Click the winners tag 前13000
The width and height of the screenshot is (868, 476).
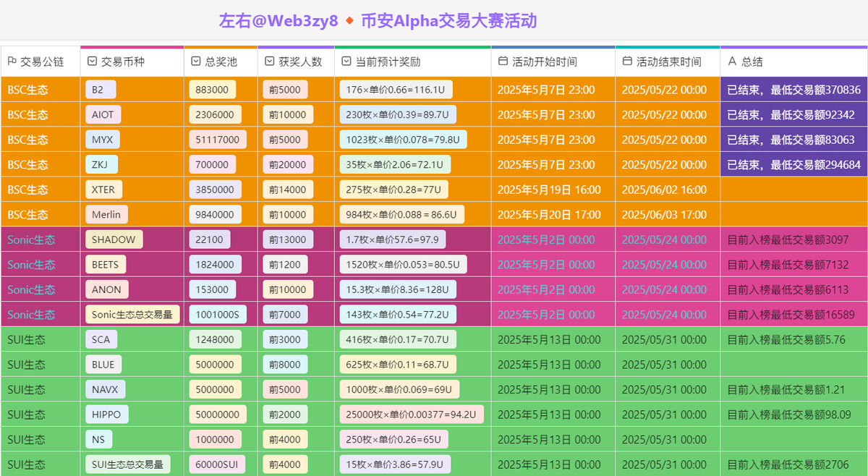coord(288,239)
